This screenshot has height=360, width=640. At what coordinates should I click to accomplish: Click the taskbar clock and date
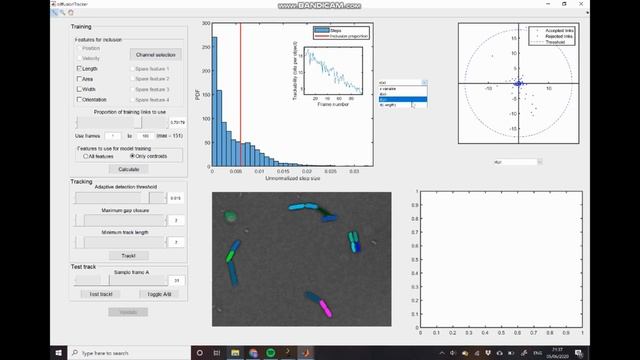(x=557, y=353)
